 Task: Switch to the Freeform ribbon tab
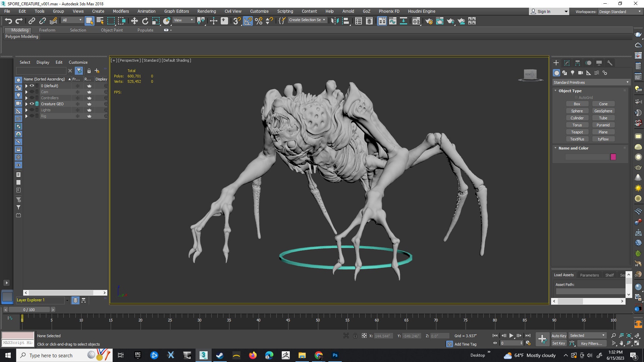coord(47,30)
